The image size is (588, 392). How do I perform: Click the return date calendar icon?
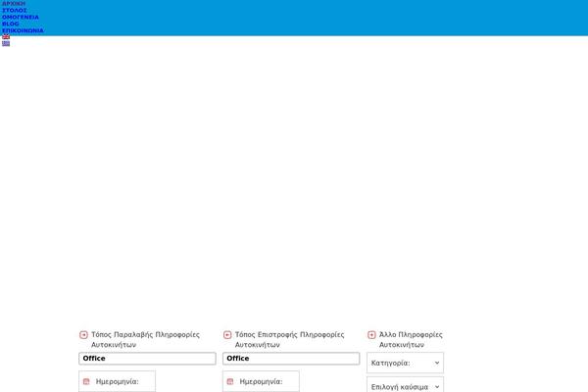[230, 381]
